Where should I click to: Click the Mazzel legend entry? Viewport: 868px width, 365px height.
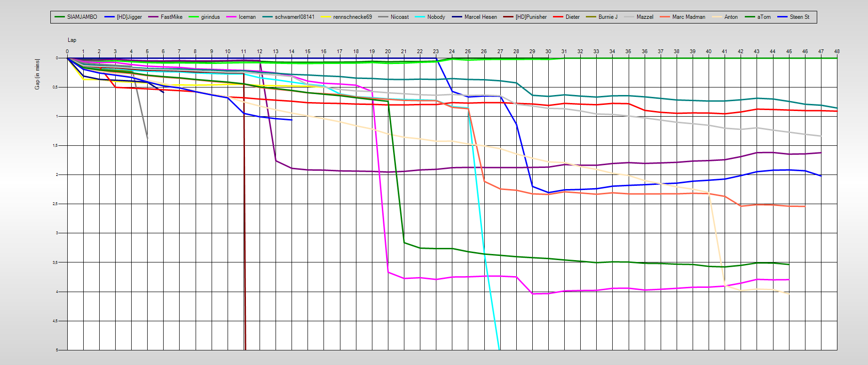645,17
